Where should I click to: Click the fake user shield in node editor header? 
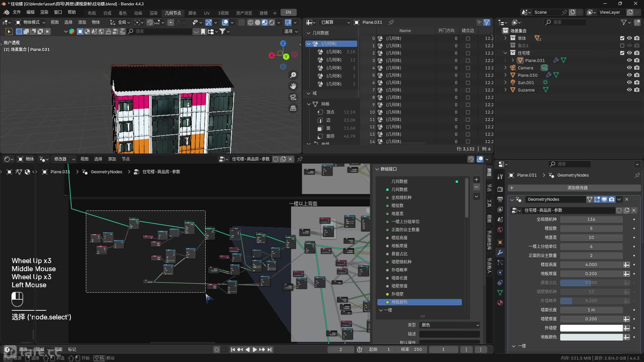275,159
